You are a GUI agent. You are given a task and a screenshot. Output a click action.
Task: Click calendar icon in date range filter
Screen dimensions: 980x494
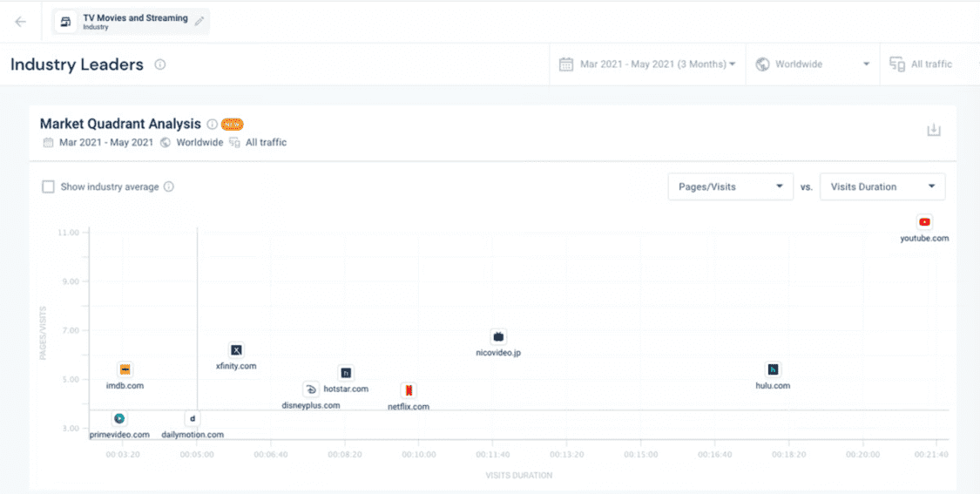point(566,64)
